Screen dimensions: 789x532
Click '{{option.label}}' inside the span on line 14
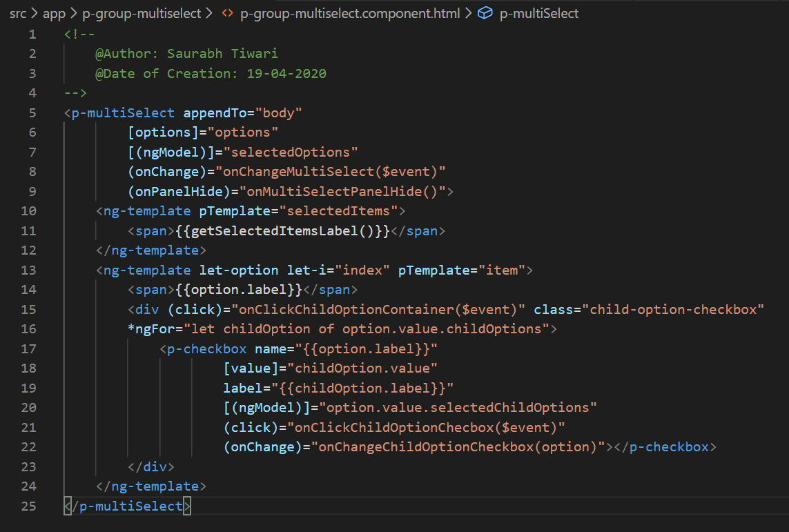[239, 290]
